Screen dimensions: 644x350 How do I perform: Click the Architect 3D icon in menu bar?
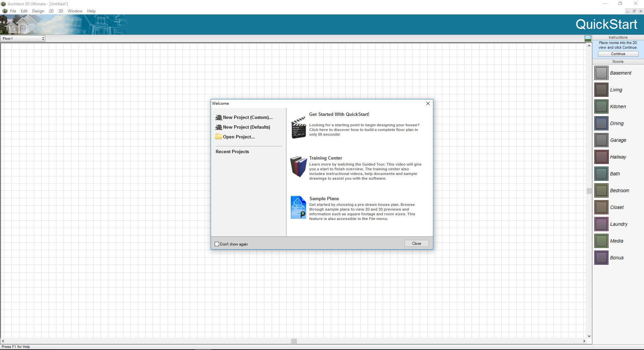tap(5, 11)
